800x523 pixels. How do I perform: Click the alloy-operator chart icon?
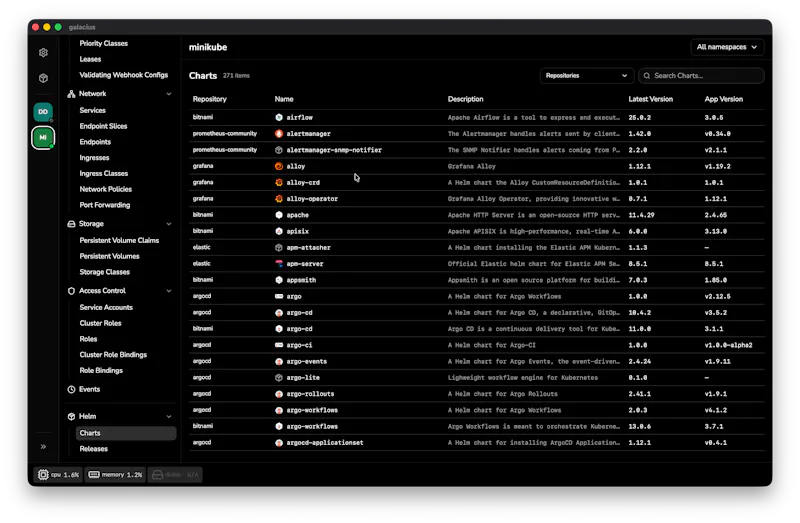(279, 198)
